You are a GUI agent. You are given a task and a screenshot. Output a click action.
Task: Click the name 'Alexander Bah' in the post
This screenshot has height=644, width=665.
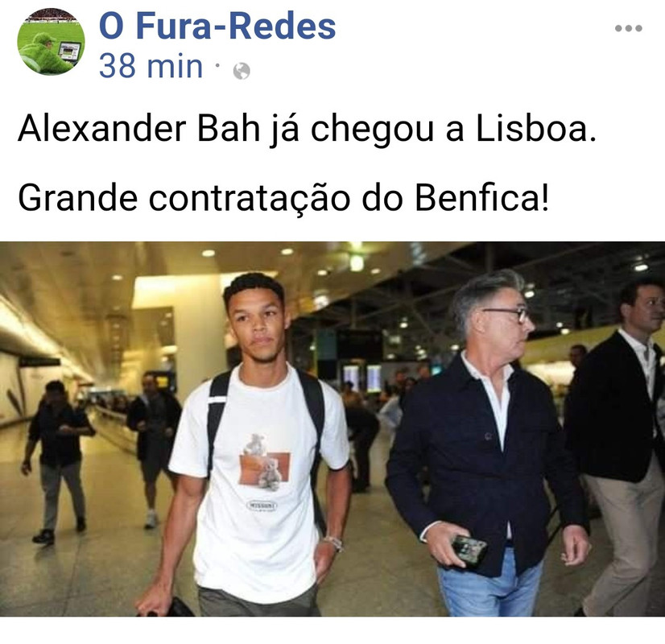[x=138, y=129]
